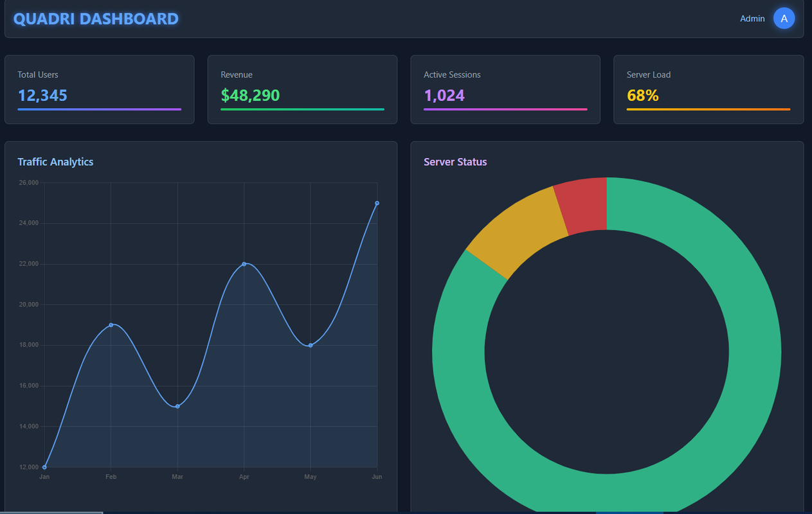
Task: Click the orange bar under Server Load
Action: (708, 109)
